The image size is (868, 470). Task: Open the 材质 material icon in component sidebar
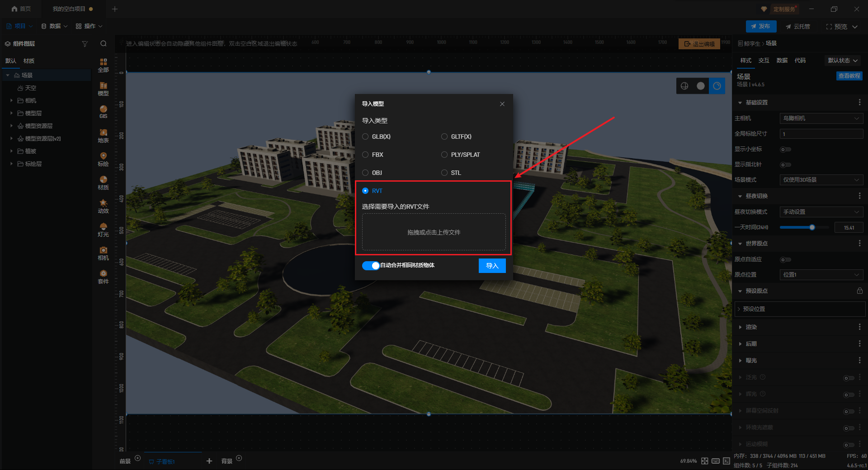[104, 183]
